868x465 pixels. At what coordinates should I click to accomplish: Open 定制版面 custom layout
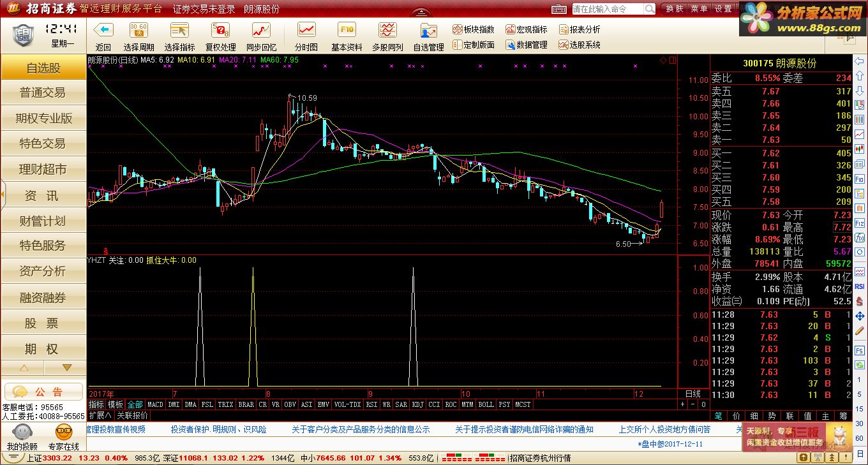474,45
